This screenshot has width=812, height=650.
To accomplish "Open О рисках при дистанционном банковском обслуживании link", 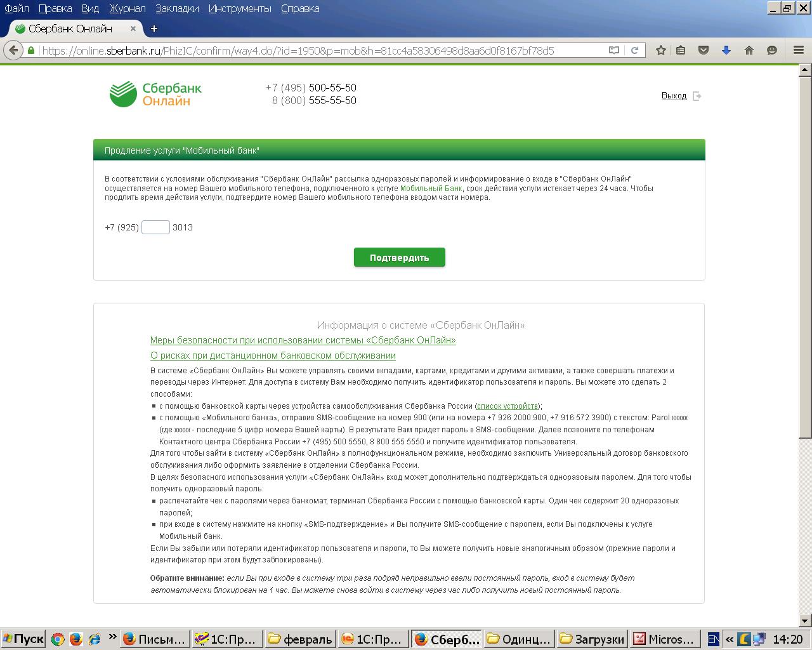I will point(273,355).
